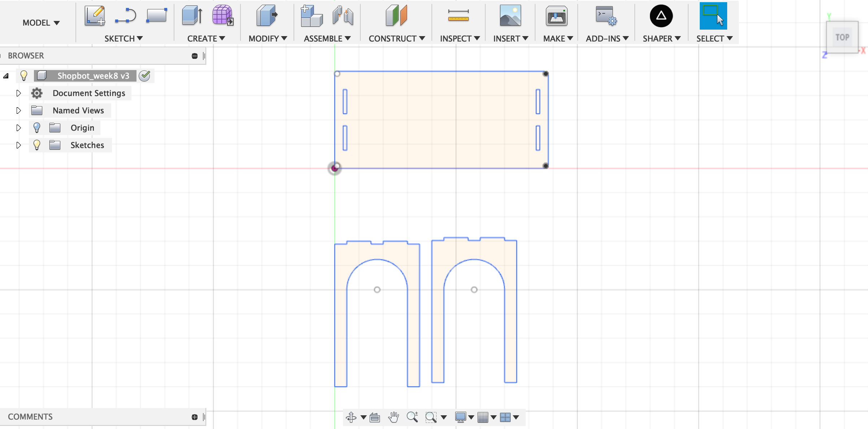Toggle visibility bulb for Sketches folder
Viewport: 868px width, 429px height.
click(x=37, y=145)
